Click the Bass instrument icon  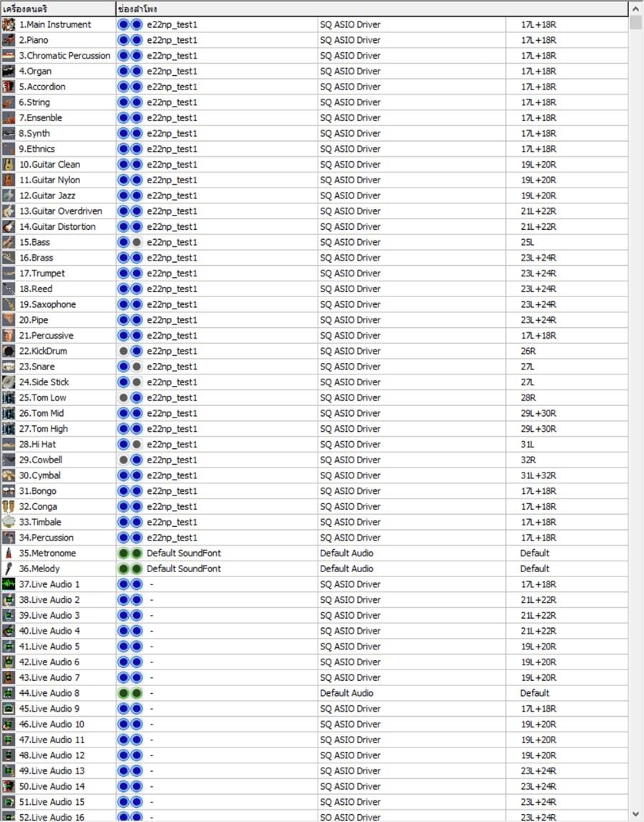tap(9, 242)
